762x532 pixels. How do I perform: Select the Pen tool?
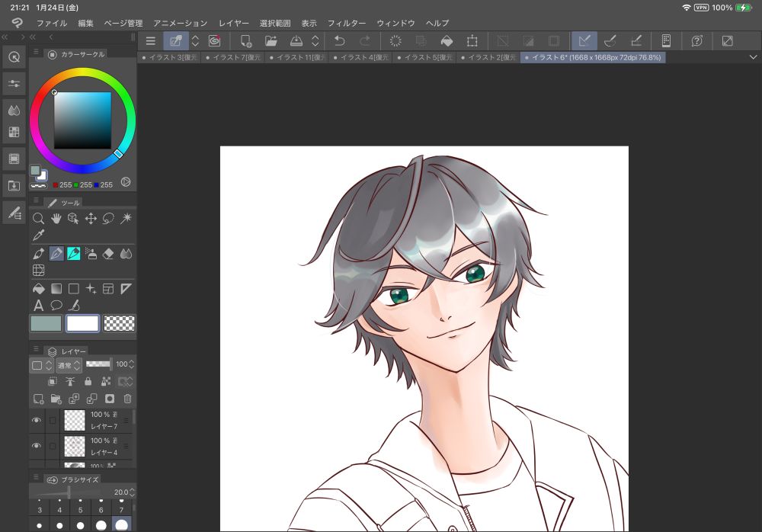pos(38,253)
